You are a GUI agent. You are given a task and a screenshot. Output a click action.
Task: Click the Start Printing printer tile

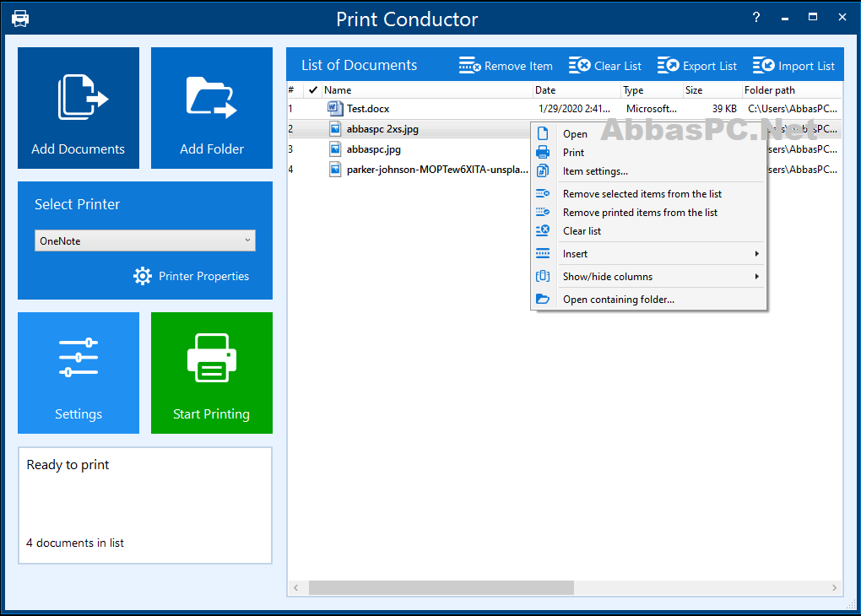pyautogui.click(x=211, y=373)
